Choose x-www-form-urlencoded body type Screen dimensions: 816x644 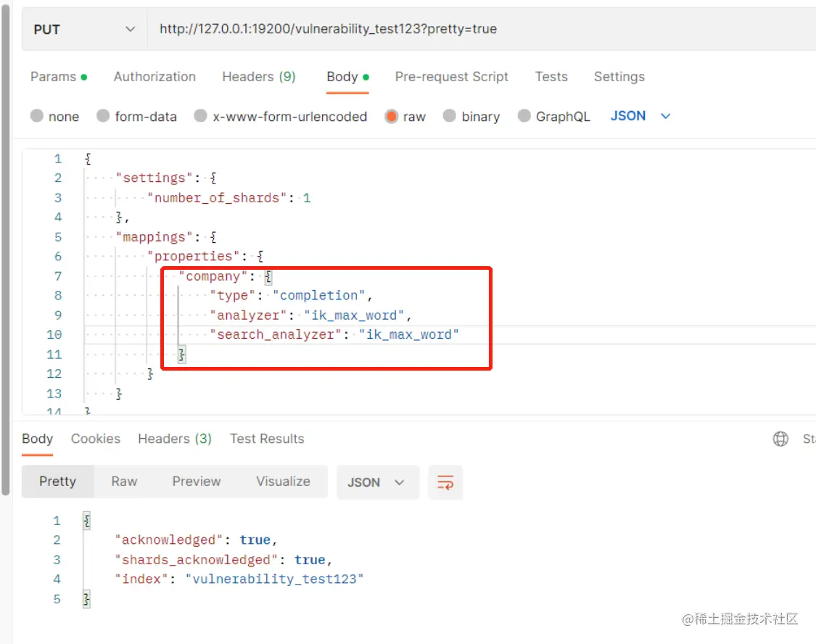(x=281, y=117)
